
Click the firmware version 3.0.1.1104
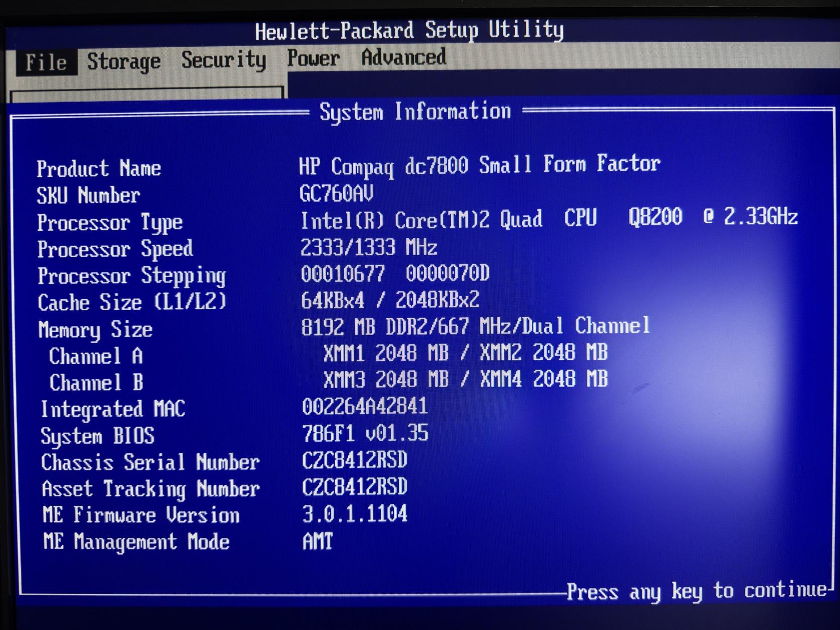pos(355,514)
